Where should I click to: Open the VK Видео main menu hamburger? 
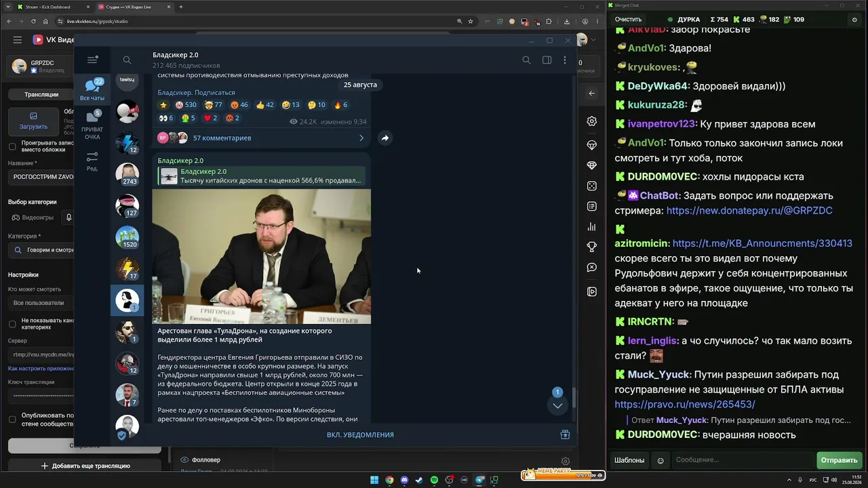pyautogui.click(x=18, y=40)
